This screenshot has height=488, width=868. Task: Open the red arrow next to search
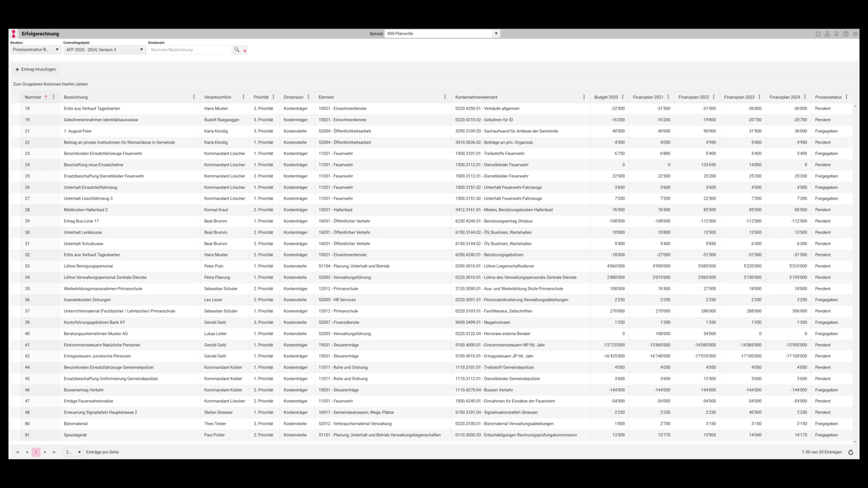pos(245,50)
